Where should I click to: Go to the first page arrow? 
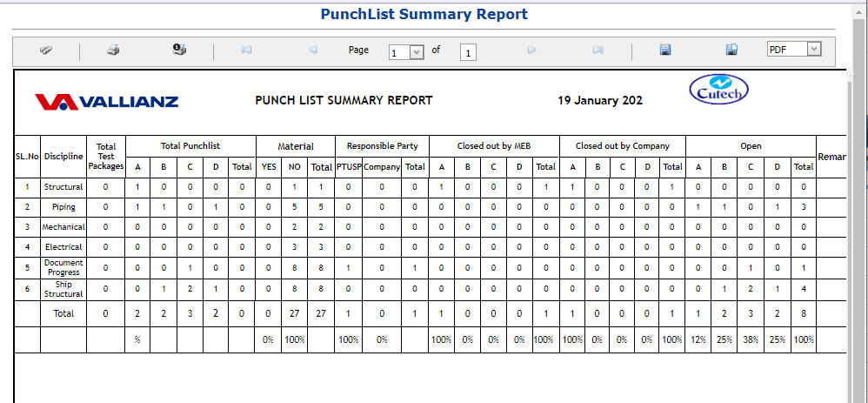point(246,50)
